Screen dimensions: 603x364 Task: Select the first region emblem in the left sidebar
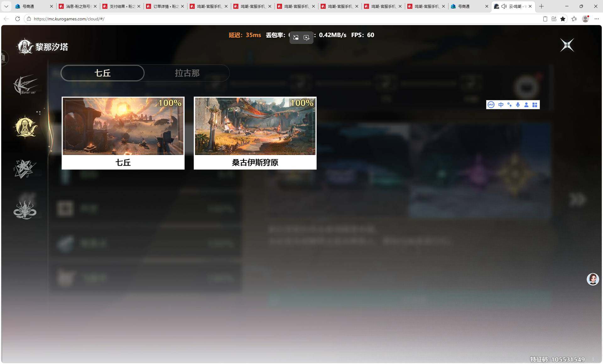click(25, 85)
